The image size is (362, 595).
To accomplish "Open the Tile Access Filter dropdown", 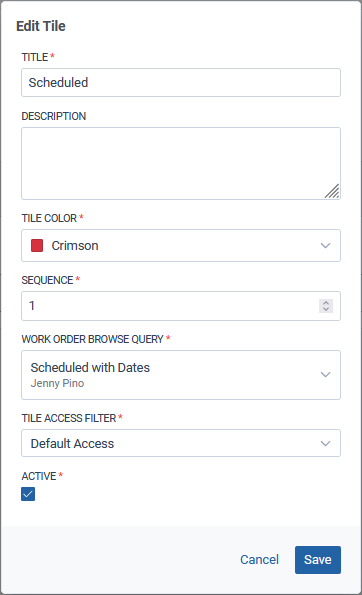I will (181, 443).
